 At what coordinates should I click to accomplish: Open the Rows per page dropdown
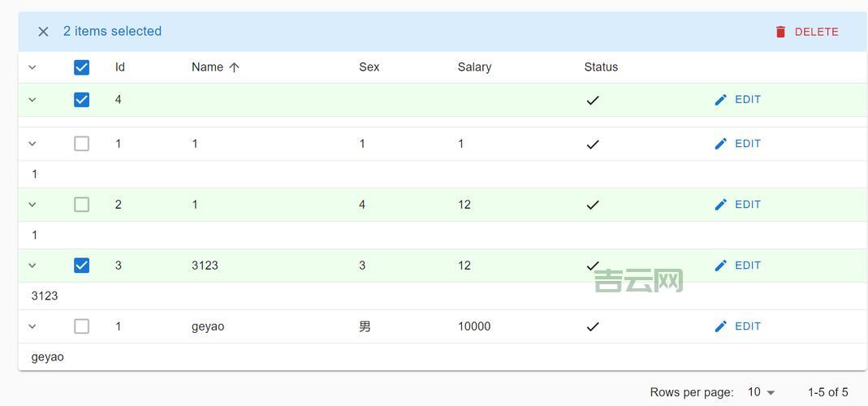(762, 392)
